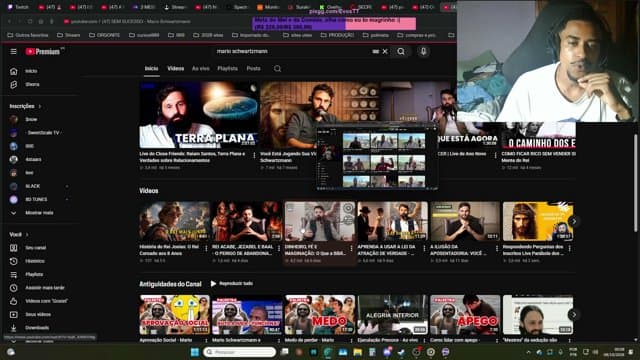
Task: Select the Twitch browser tab
Action: click(18, 7)
